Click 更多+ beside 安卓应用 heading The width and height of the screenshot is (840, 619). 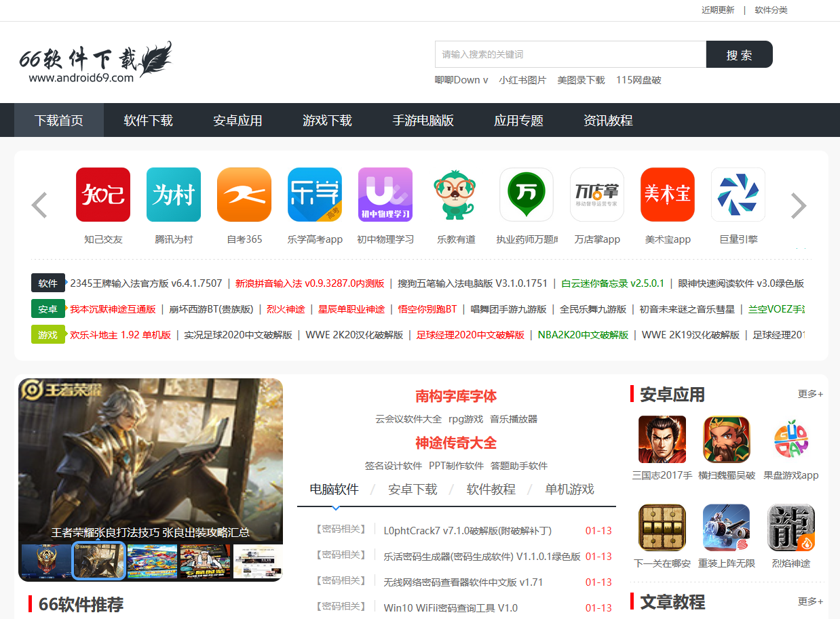click(x=810, y=394)
